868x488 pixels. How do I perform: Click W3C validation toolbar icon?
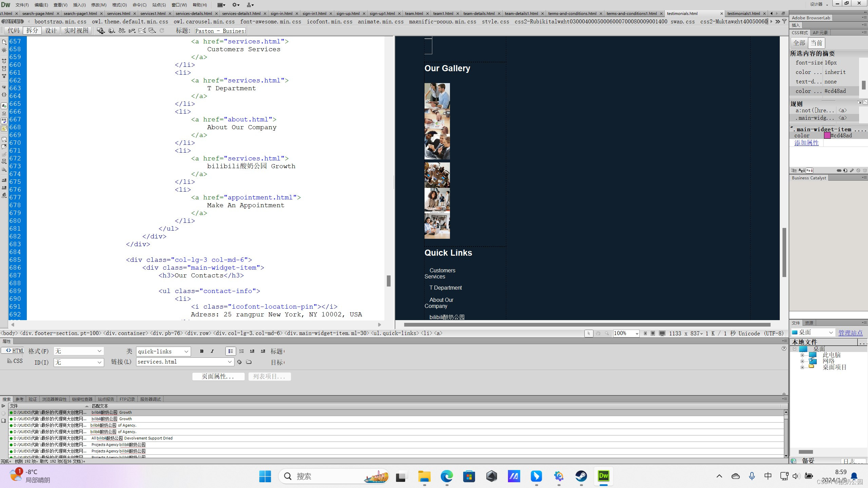click(x=132, y=31)
